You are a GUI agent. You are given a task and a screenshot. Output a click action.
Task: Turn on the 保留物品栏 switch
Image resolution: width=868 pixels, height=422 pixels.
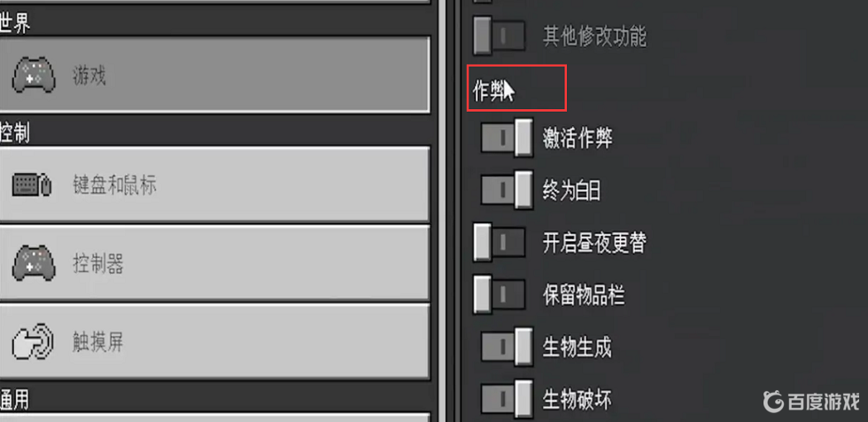point(499,295)
